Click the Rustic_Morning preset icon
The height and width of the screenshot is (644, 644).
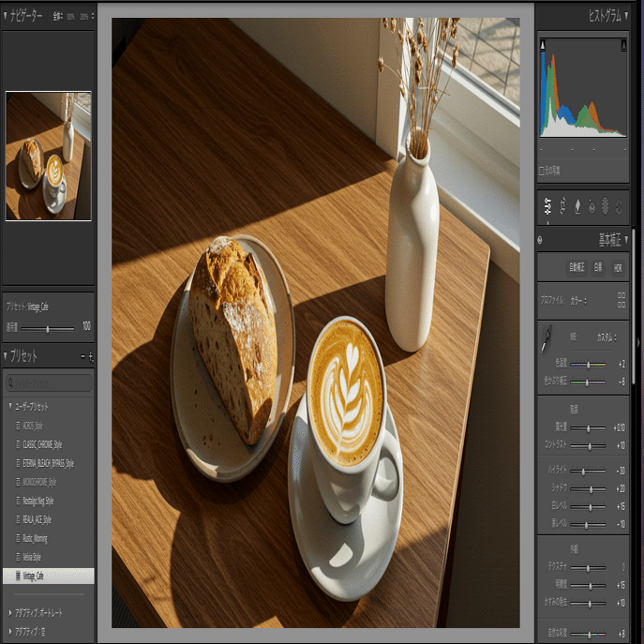click(x=18, y=538)
